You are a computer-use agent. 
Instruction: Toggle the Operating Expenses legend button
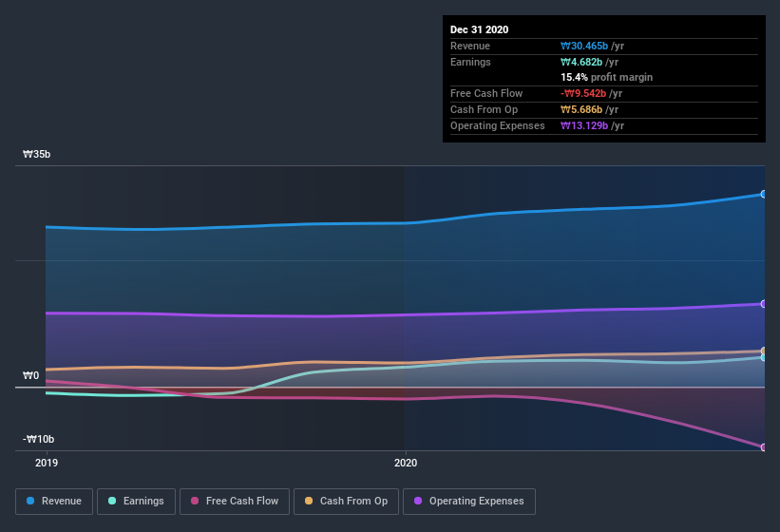[469, 502]
